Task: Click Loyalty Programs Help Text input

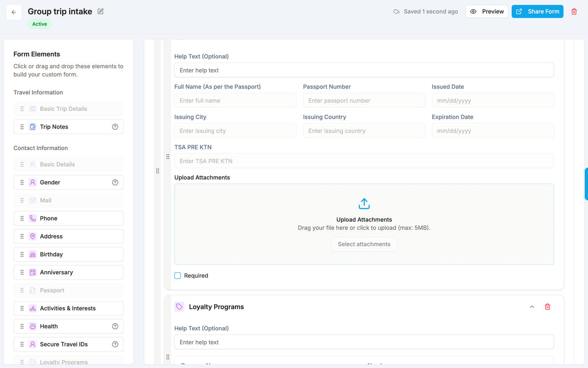Action: 364,342
